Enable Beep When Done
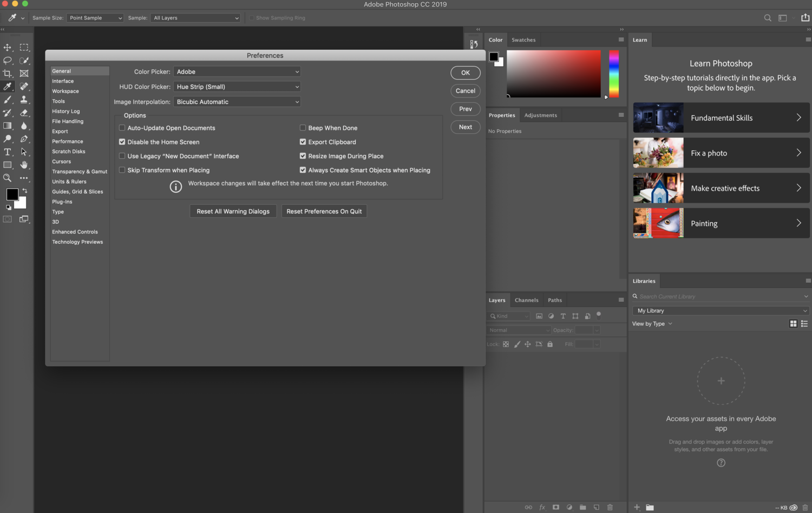Viewport: 812px width, 513px height. (303, 128)
